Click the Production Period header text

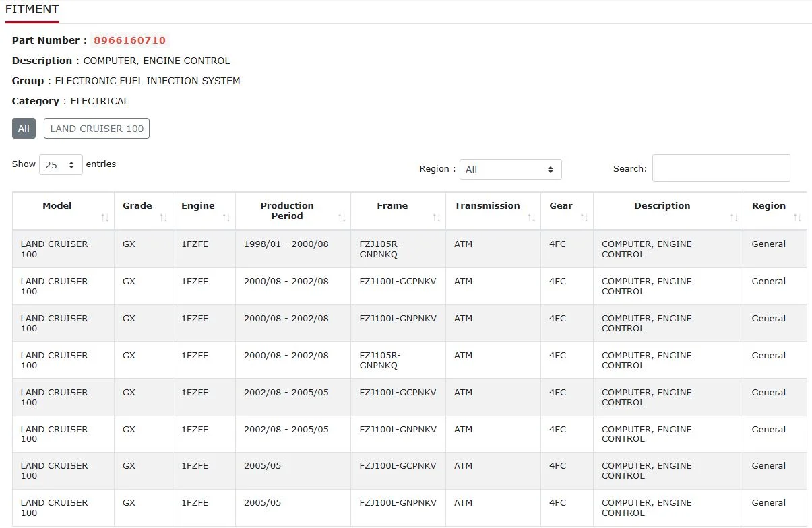[287, 211]
